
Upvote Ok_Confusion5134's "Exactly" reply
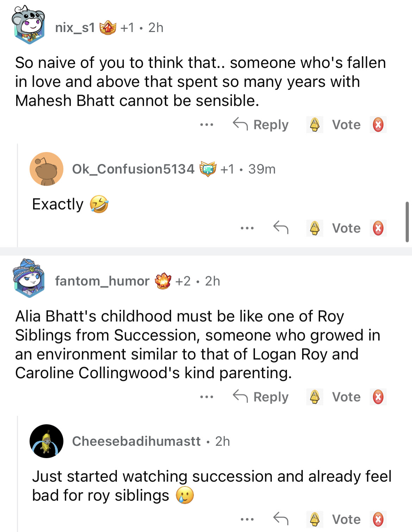point(314,228)
